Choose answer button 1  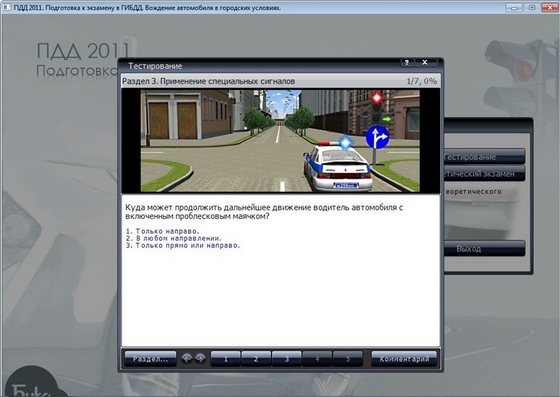(226, 359)
